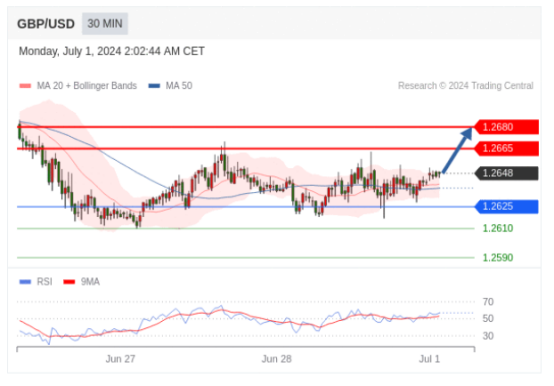
Task: Click the 1.2648 current price label
Action: (506, 173)
